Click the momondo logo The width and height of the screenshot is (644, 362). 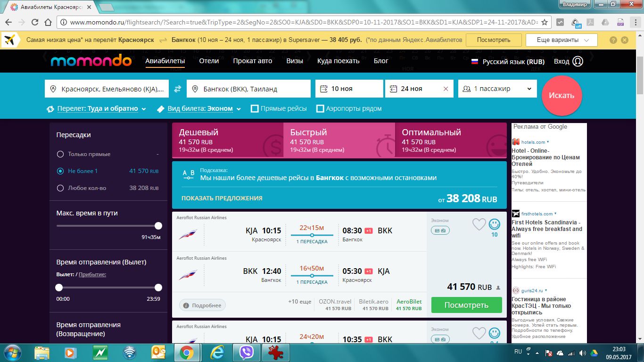pos(91,61)
